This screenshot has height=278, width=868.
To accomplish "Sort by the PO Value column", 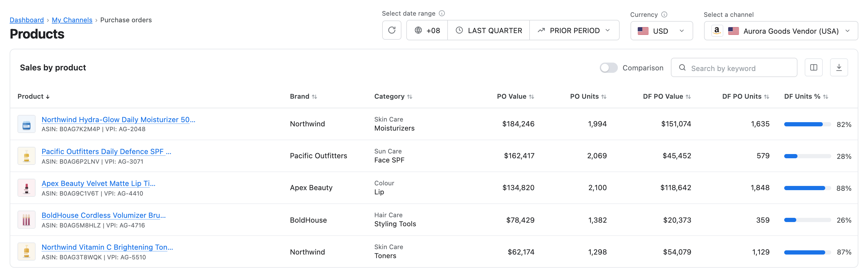I will [x=515, y=97].
